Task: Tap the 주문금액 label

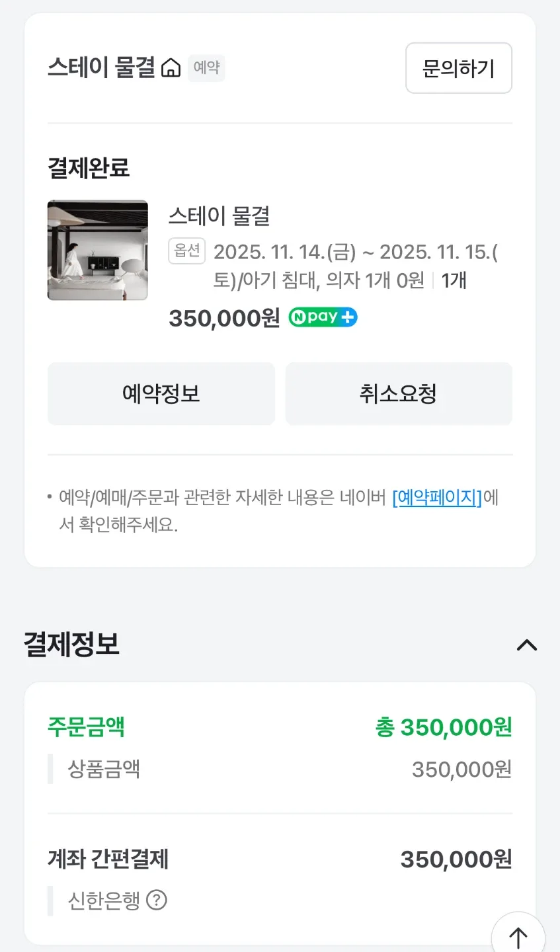Action: (86, 727)
